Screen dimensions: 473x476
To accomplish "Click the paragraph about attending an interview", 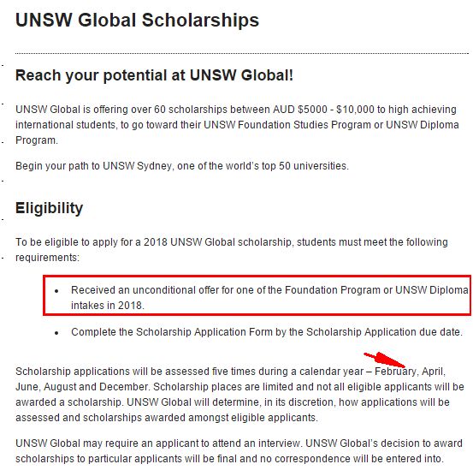I will click(x=239, y=451).
